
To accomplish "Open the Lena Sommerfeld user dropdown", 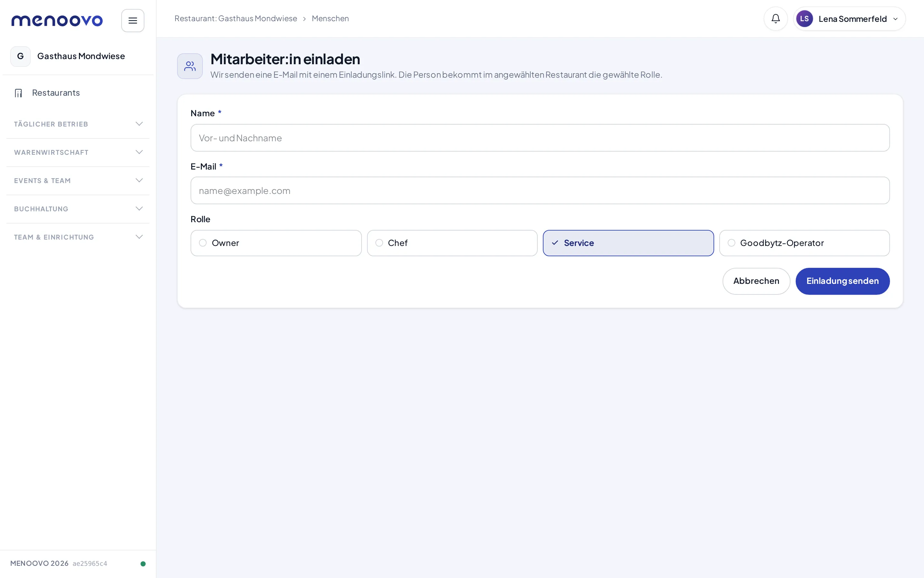I will coord(849,19).
